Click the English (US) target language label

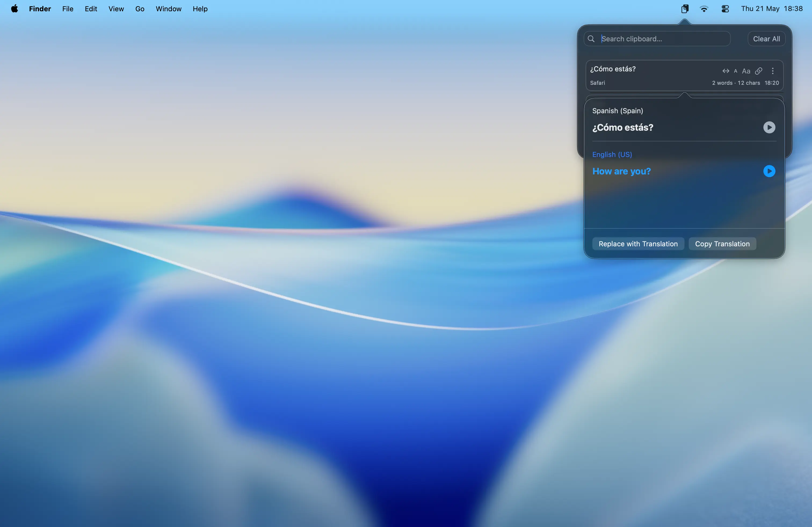click(x=612, y=154)
